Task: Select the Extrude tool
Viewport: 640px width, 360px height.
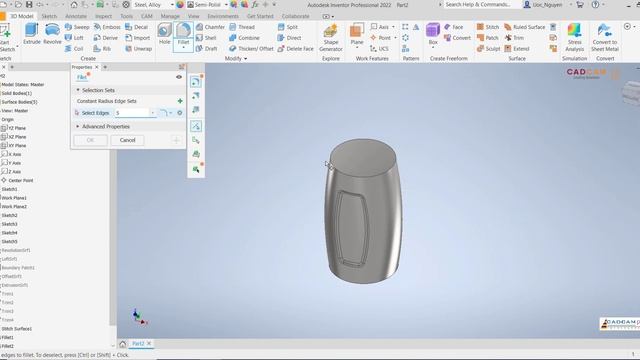Action: tap(31, 34)
